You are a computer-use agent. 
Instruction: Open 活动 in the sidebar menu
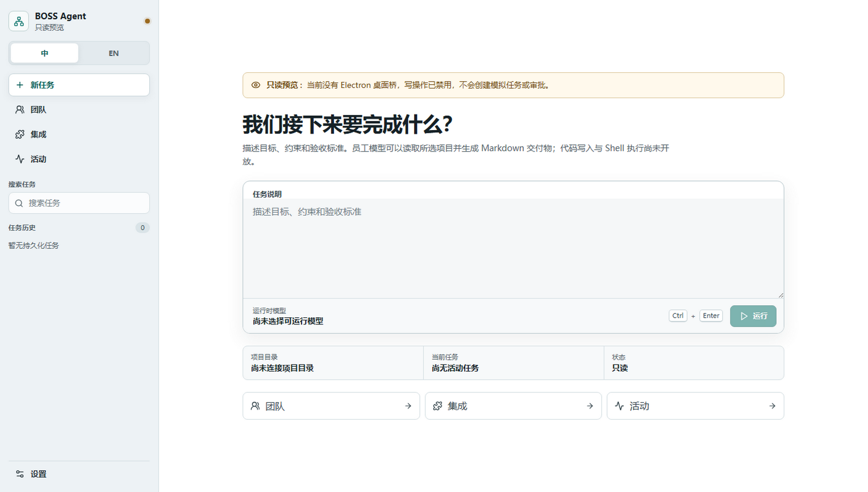79,159
